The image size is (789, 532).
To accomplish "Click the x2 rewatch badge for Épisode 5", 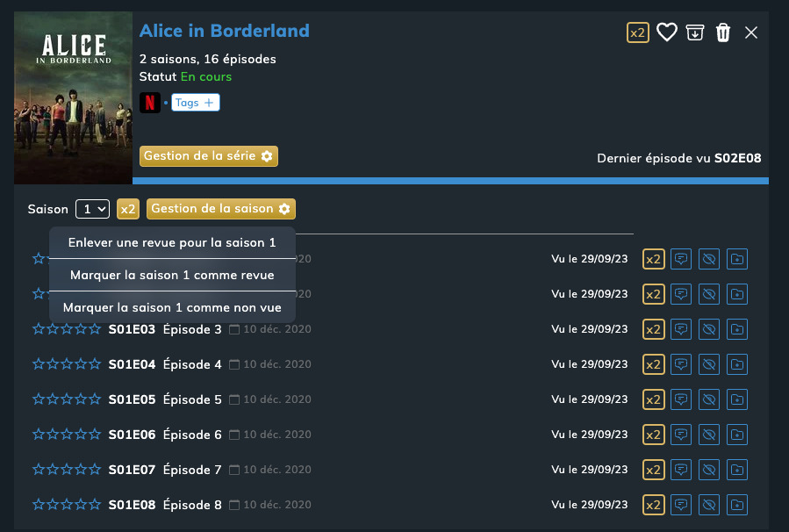I will [653, 399].
